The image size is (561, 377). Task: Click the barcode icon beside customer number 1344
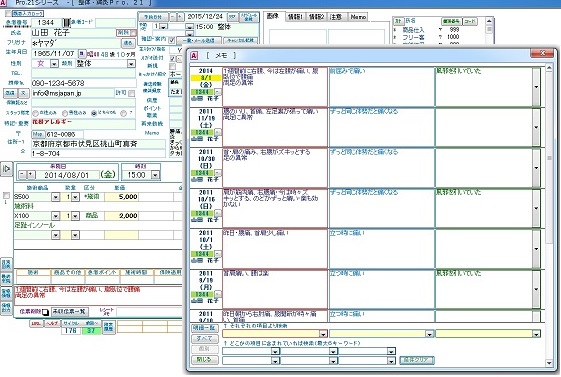point(67,23)
